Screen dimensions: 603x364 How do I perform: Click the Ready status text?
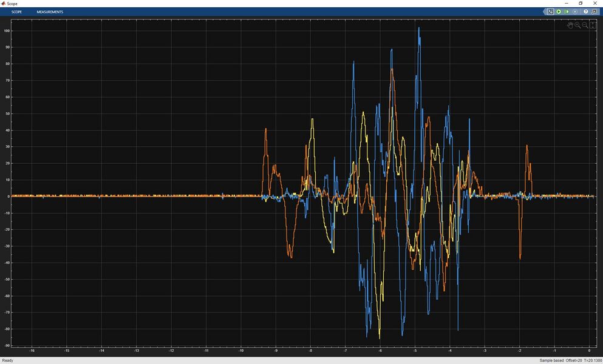pyautogui.click(x=7, y=360)
